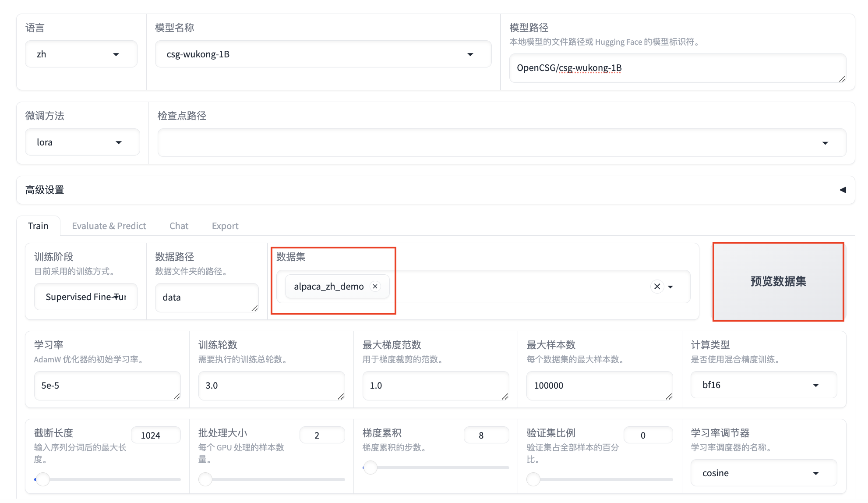Viewport: 868px width, 503px height.
Task: Click the 预览数据集 button
Action: tap(778, 281)
